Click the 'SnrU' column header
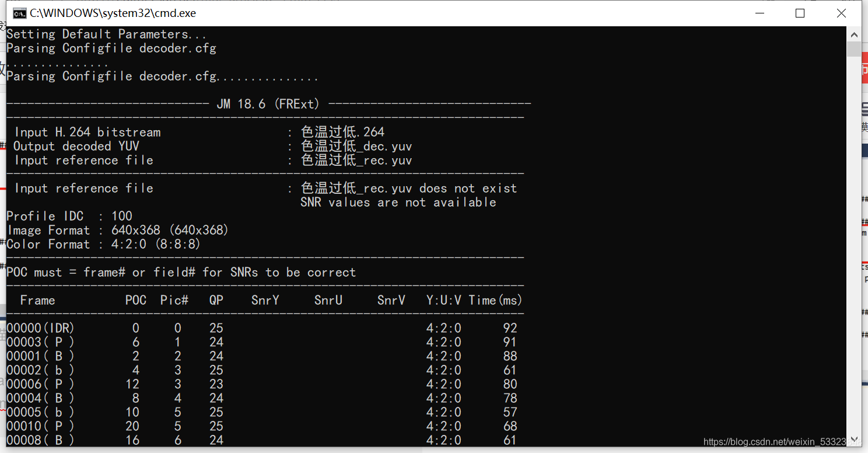This screenshot has width=868, height=453. 328,300
